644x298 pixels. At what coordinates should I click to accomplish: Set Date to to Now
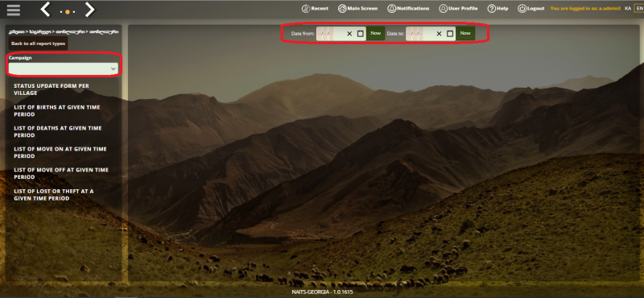[x=465, y=33]
